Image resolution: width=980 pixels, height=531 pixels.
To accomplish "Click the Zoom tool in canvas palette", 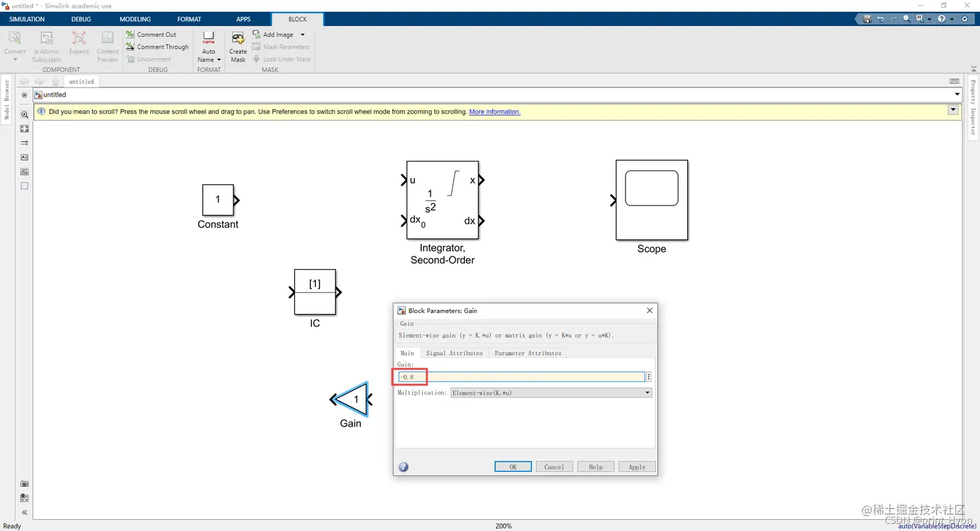I will pyautogui.click(x=25, y=115).
